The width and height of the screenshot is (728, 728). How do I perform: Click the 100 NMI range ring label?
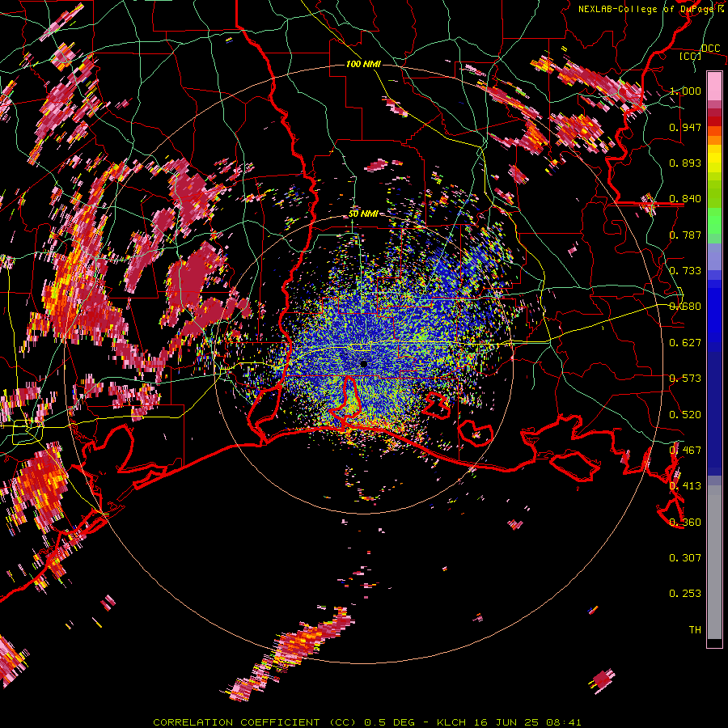point(363,64)
